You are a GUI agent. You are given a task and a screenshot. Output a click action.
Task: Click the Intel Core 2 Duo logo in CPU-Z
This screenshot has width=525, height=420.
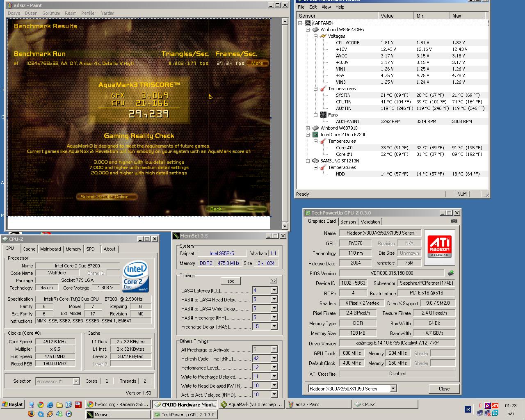(136, 276)
